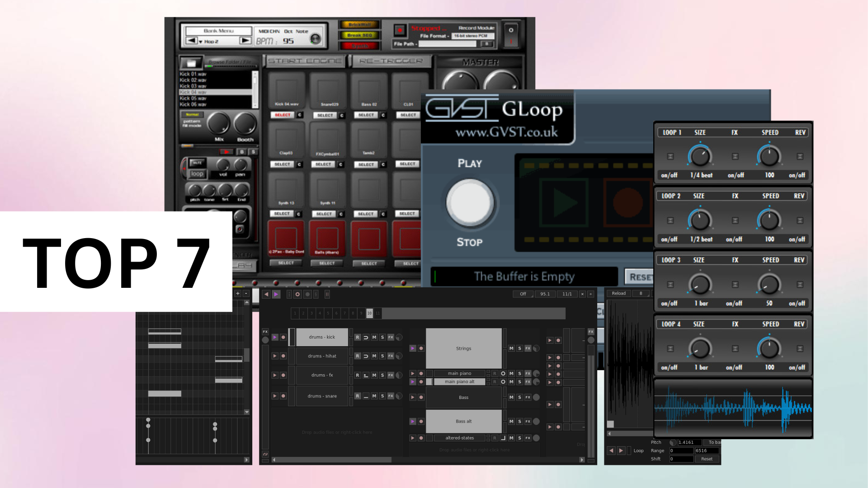868x488 pixels.
Task: Arm the record dot on the drums - fx track
Action: coord(283,375)
